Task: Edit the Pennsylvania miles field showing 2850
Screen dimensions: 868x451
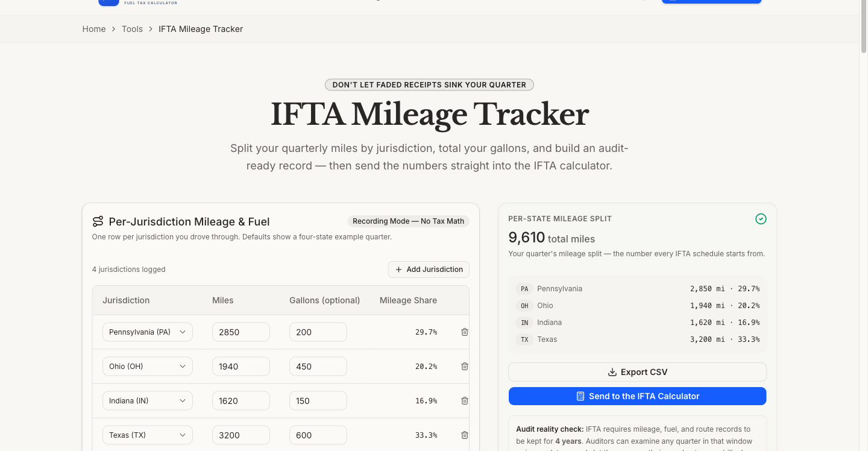Action: coord(241,332)
